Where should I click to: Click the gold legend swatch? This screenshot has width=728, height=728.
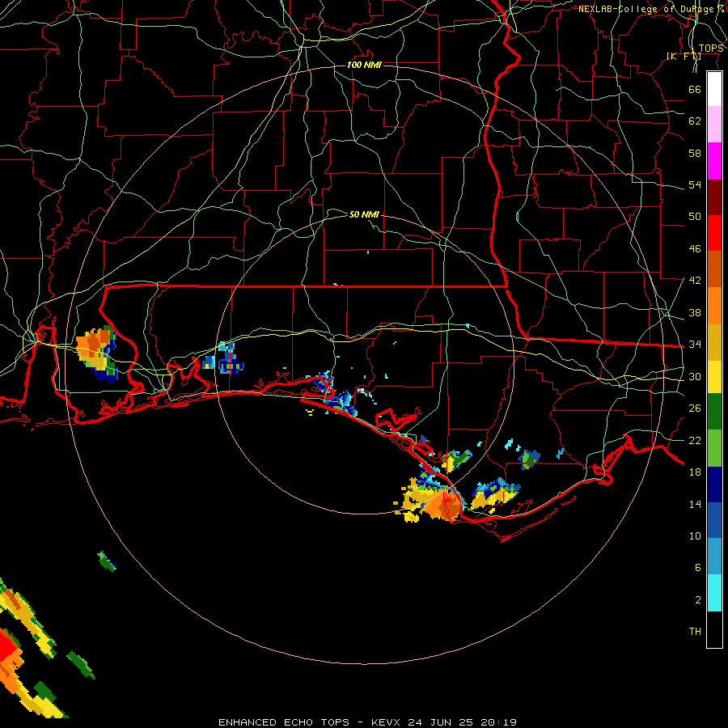pos(714,342)
